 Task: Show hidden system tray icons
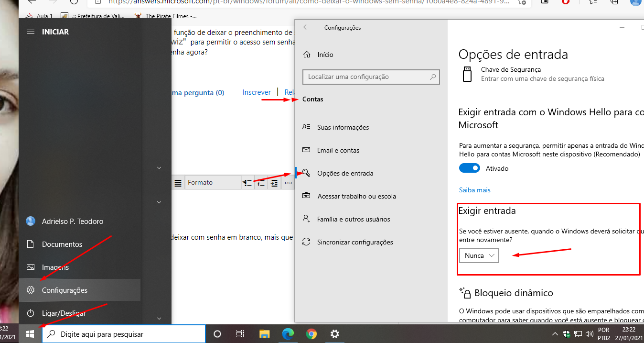point(555,334)
